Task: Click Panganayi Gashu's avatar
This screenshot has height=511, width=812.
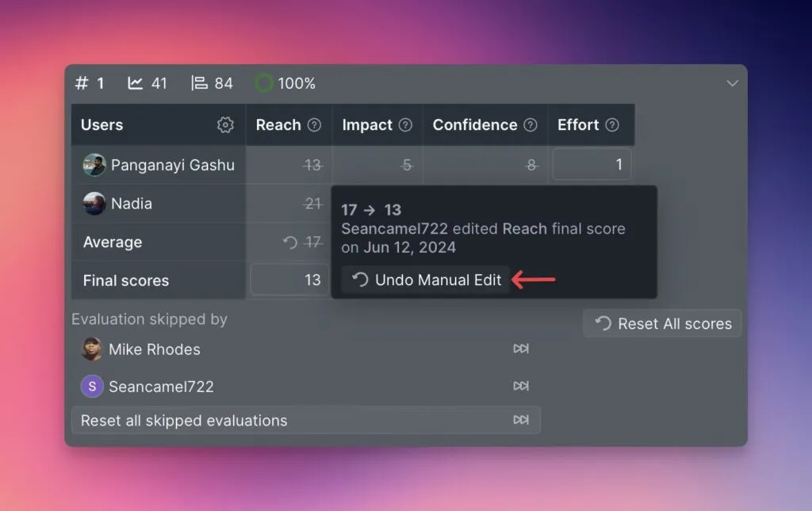Action: tap(94, 165)
